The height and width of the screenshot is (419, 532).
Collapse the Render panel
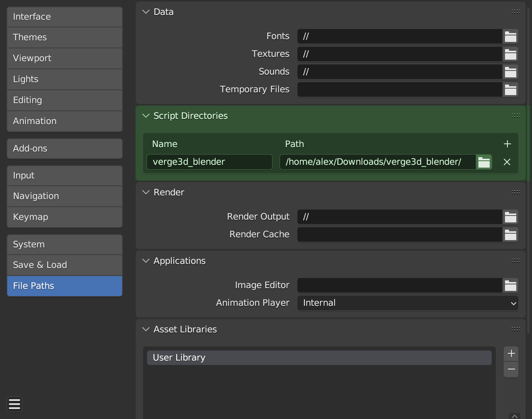click(x=146, y=192)
